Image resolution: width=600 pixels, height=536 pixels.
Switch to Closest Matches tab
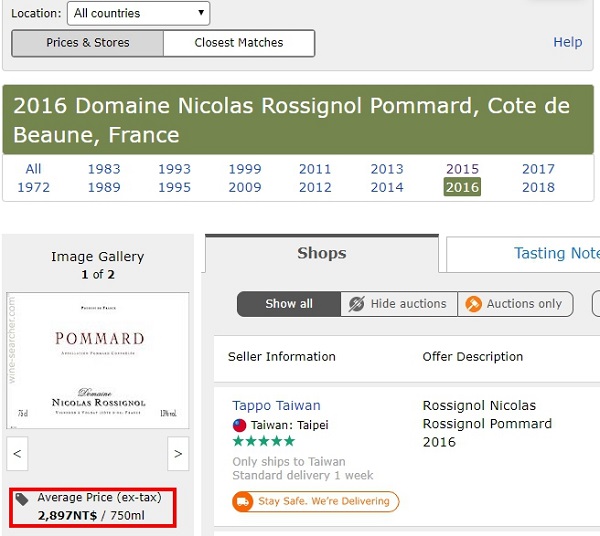(239, 43)
